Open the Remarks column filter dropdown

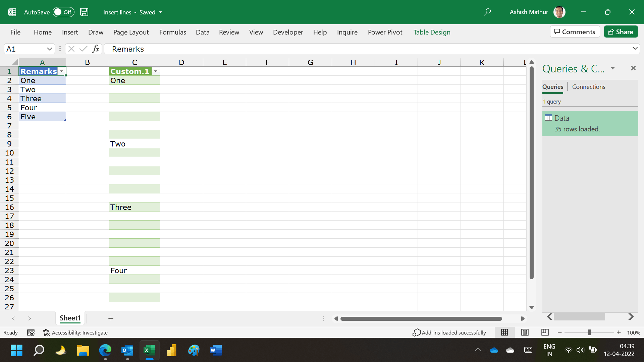point(62,71)
